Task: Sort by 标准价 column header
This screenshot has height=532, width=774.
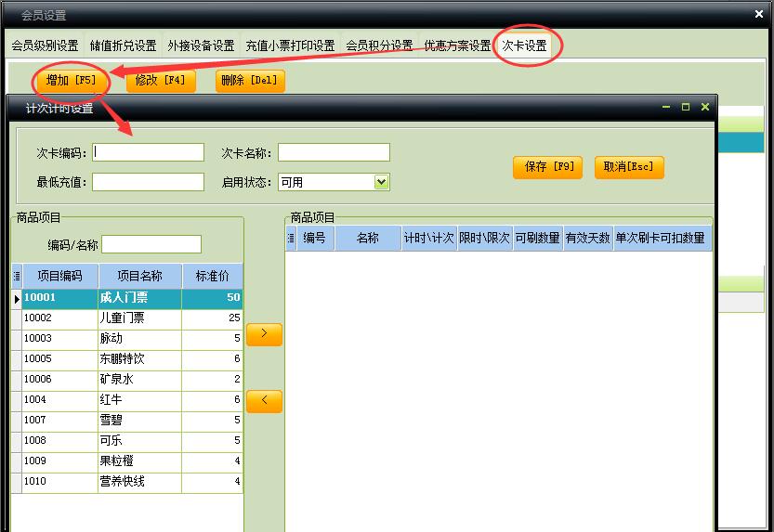Action: [x=212, y=276]
